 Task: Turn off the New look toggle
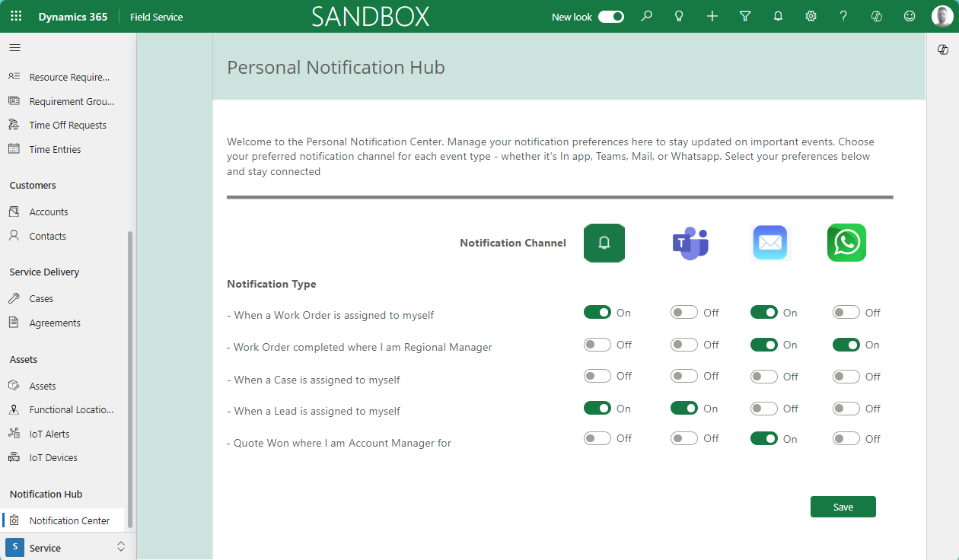(x=611, y=17)
